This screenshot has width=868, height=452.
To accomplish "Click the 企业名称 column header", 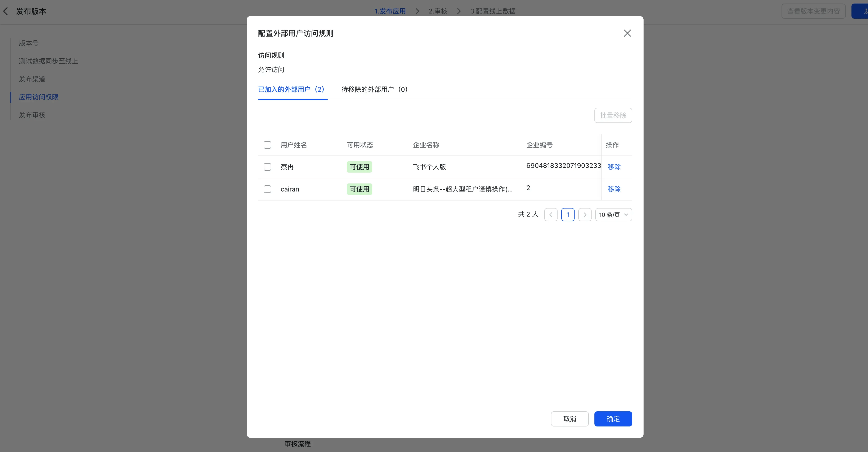I will point(426,145).
